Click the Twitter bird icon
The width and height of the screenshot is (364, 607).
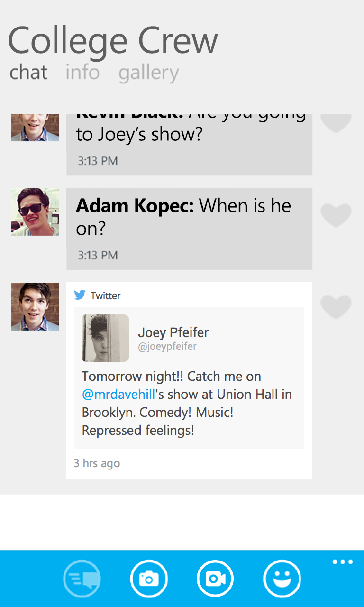coord(80,295)
